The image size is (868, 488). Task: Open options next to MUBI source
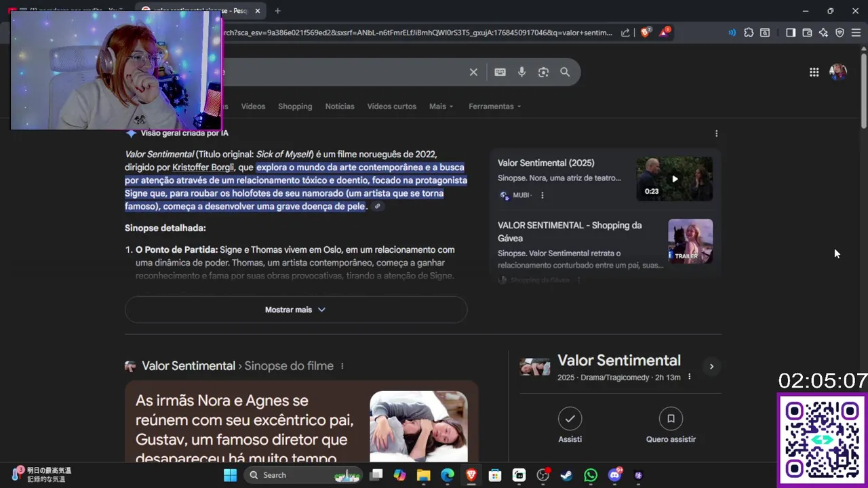[542, 195]
